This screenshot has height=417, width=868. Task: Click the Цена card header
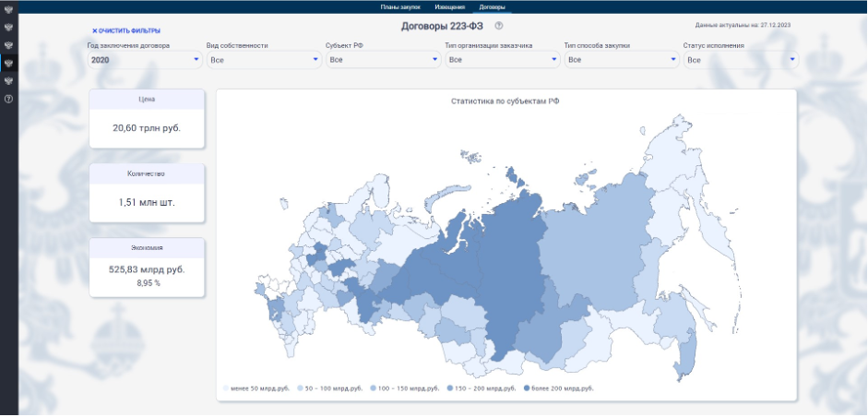point(147,100)
